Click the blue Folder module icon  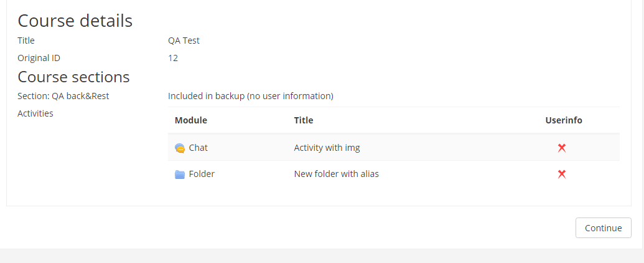[180, 175]
